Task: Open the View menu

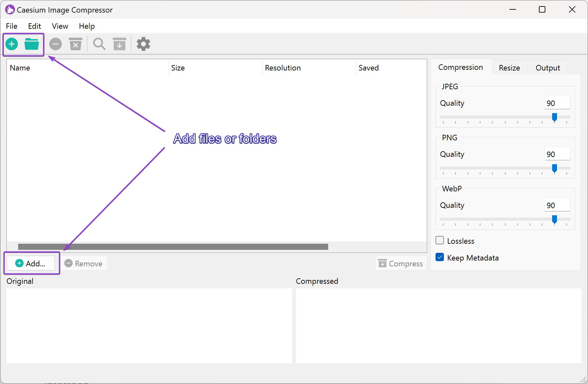Action: coord(60,26)
